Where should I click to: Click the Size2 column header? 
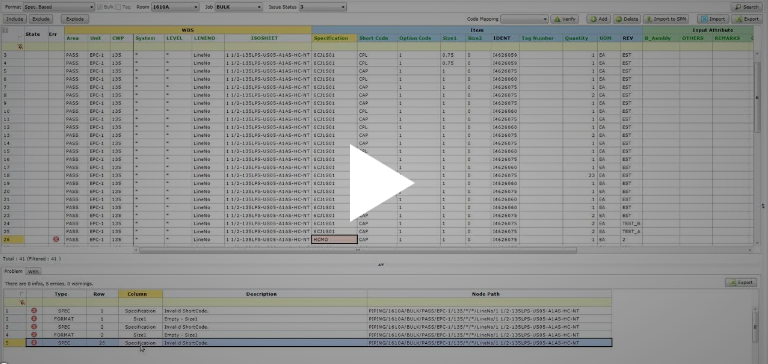click(x=478, y=38)
